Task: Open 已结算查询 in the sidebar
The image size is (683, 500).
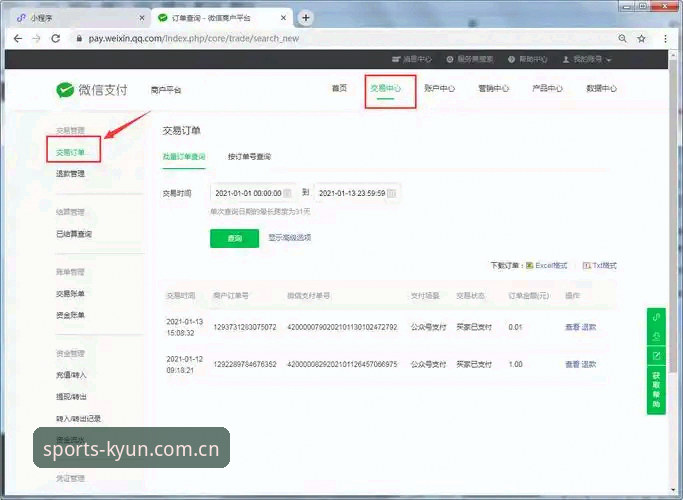Action: click(74, 234)
